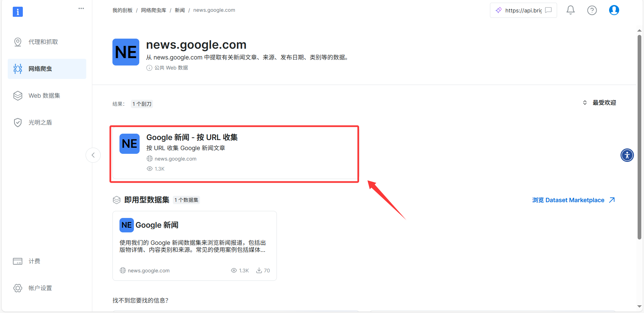Click the 公共 Web 数据 label
This screenshot has height=313, width=644.
coord(171,68)
